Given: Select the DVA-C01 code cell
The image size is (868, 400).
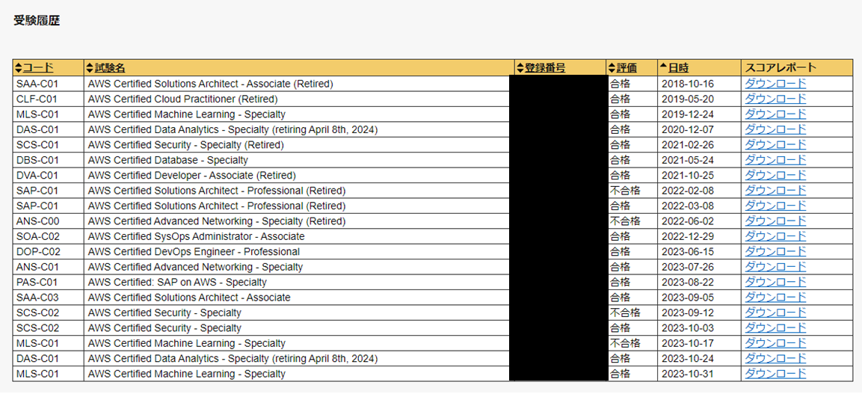Looking at the screenshot, I should [x=48, y=176].
